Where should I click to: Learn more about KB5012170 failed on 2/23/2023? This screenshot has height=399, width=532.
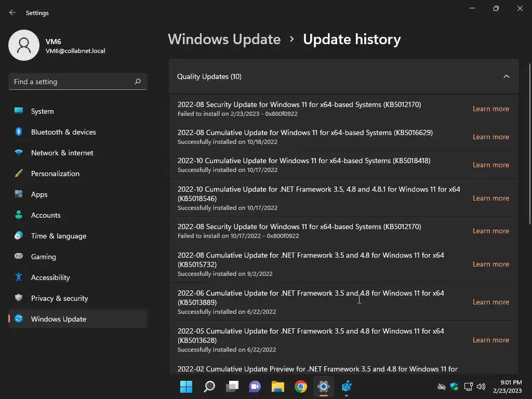click(490, 109)
